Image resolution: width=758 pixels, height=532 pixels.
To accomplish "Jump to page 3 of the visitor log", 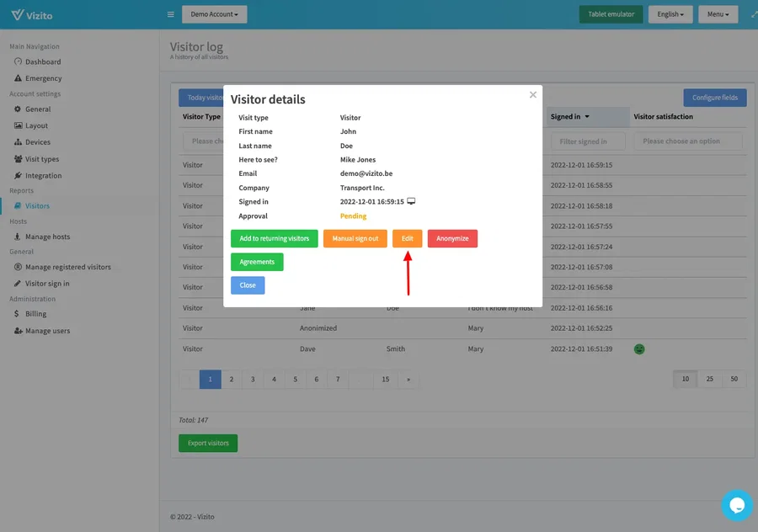I will pos(252,379).
